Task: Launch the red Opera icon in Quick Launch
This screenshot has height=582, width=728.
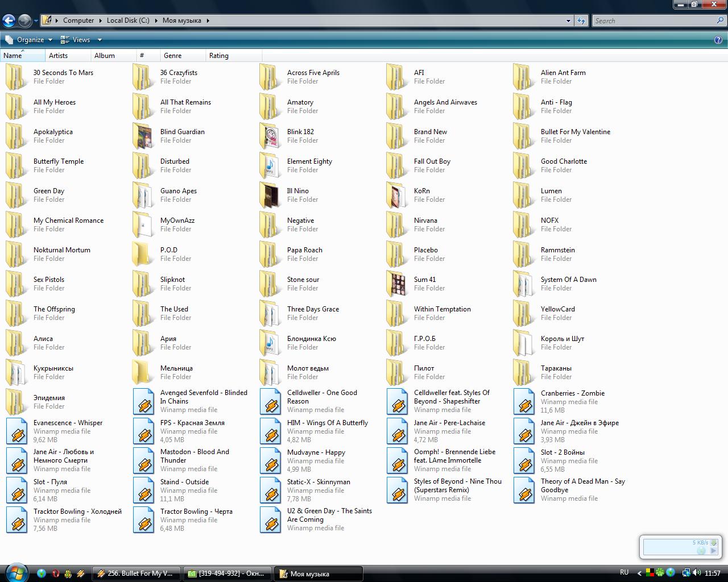Action: (x=55, y=573)
